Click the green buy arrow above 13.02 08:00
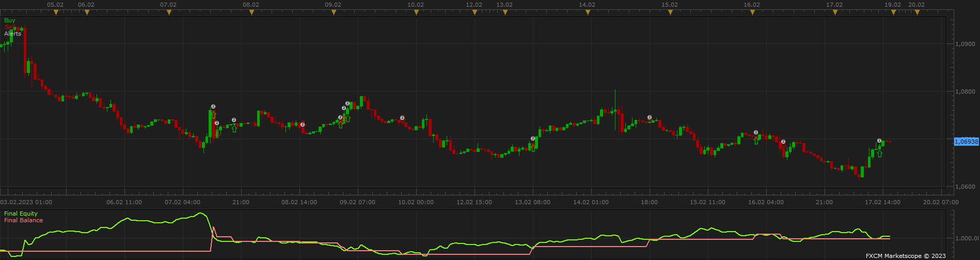980x260 pixels. pos(533,147)
